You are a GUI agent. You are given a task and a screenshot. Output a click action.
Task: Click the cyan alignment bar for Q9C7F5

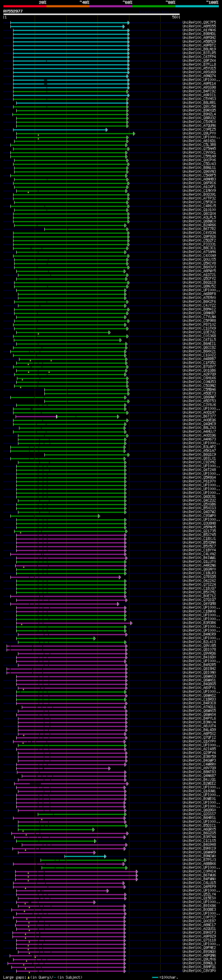(70, 23)
